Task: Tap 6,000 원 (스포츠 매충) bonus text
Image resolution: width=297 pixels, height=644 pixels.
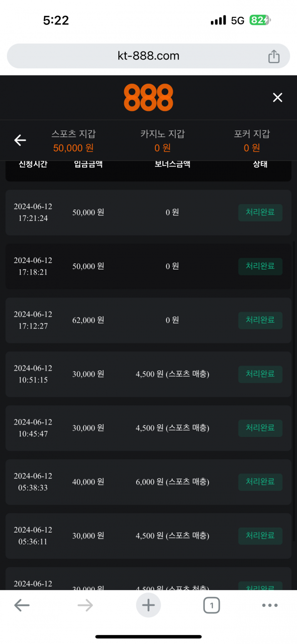Action: coord(172,482)
